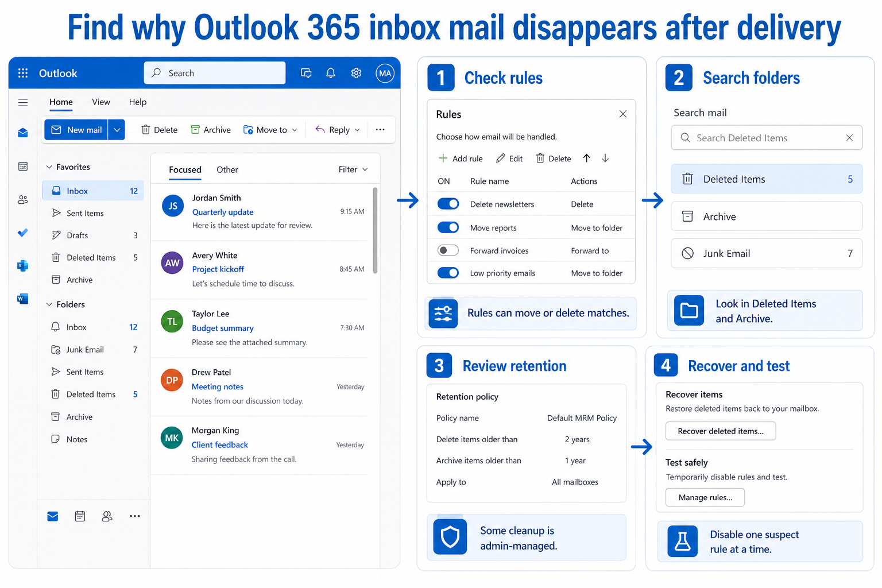Collapse the Folders section
Screen dimensions: 882x588
(49, 304)
